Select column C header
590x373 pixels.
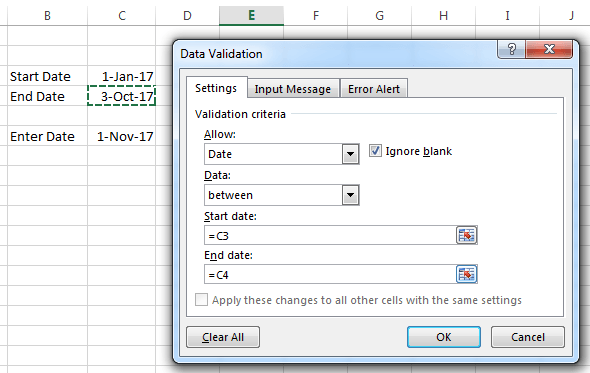tap(122, 15)
